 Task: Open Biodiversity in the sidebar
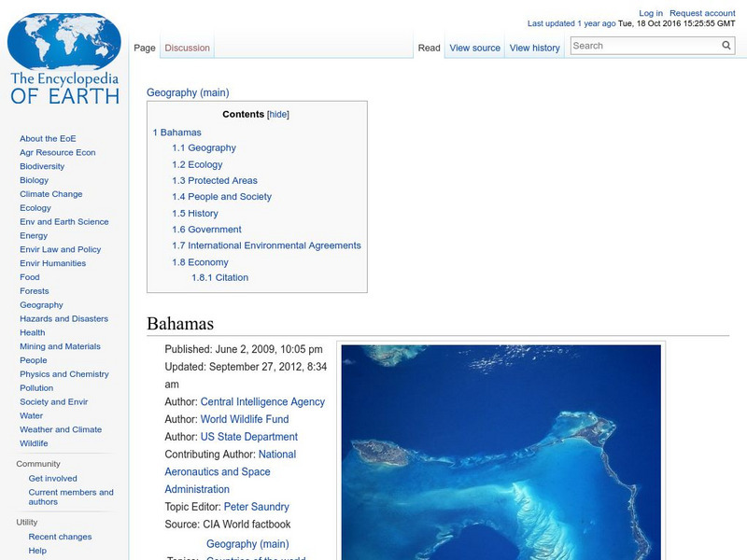tap(41, 166)
